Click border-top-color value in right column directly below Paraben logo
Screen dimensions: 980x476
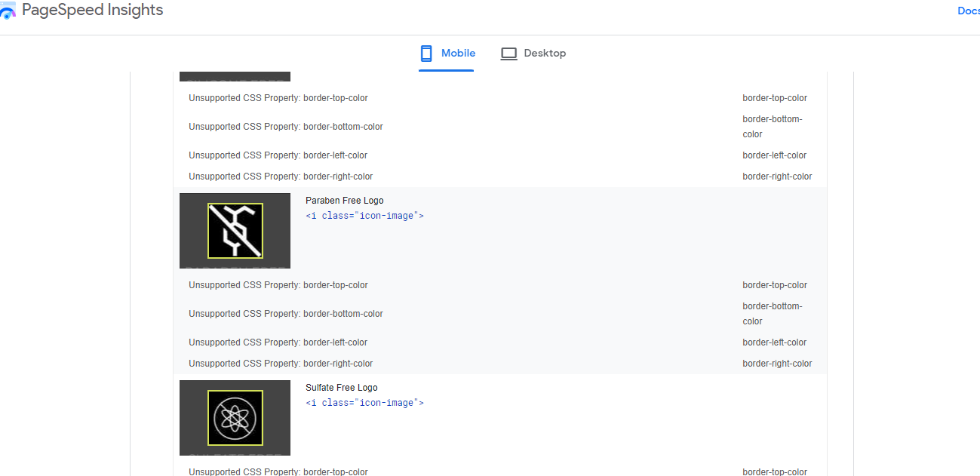click(775, 285)
